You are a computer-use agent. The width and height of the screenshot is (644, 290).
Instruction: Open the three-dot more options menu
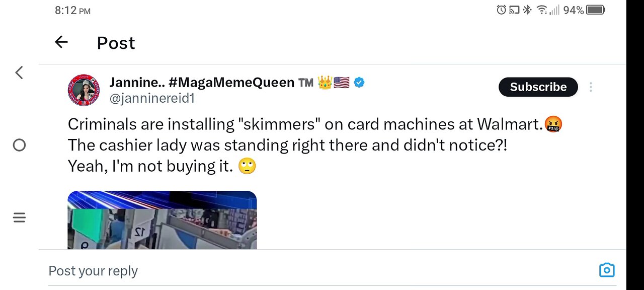click(x=591, y=87)
